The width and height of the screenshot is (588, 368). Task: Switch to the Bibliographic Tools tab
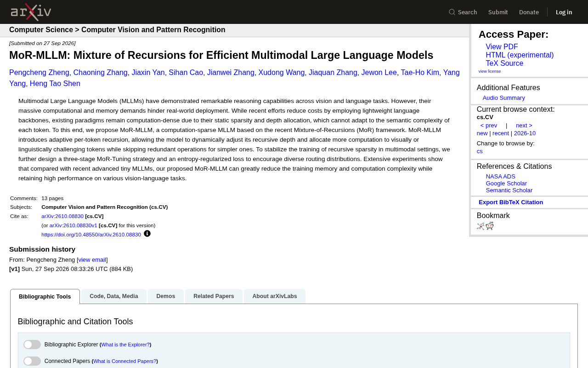click(45, 297)
